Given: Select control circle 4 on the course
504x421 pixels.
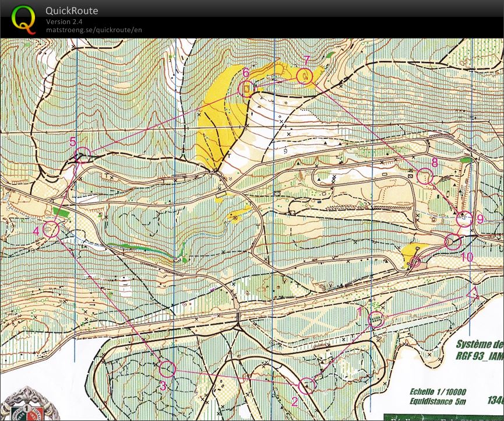Looking at the screenshot, I should pyautogui.click(x=51, y=229).
